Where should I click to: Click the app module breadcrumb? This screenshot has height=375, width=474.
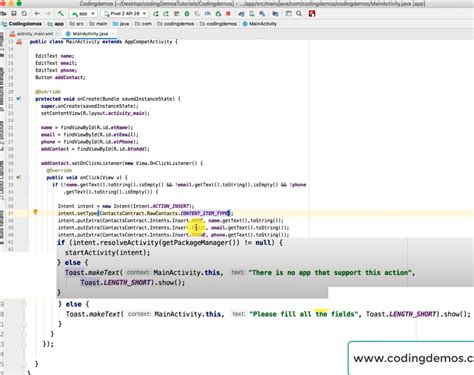pos(56,24)
